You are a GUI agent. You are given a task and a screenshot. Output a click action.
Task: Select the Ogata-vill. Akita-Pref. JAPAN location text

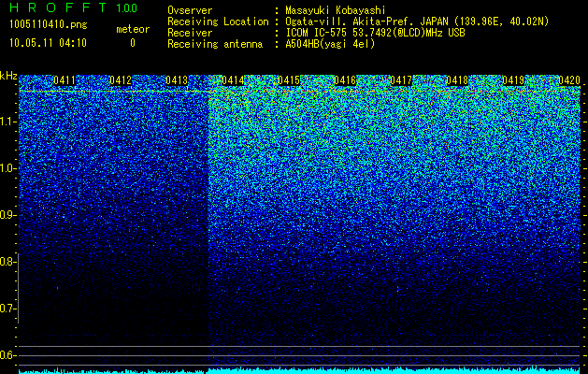click(x=417, y=22)
